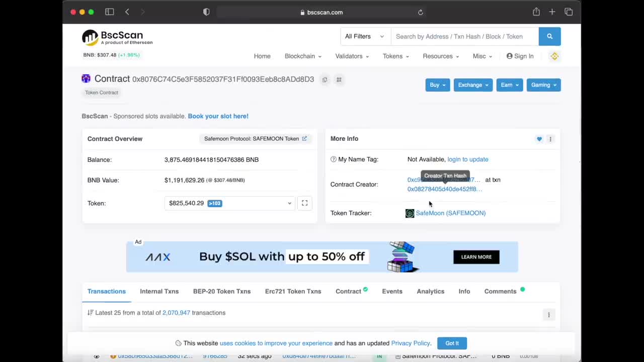
Task: Reload the page in Safari
Action: click(421, 12)
